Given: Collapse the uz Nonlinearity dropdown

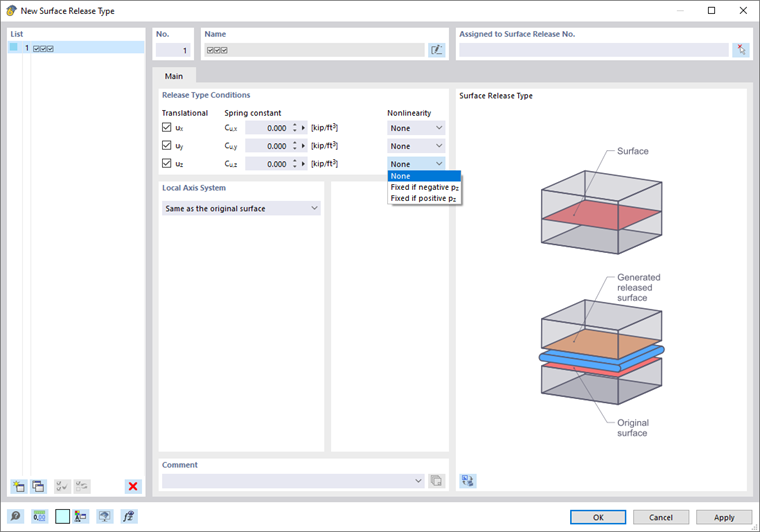Looking at the screenshot, I should [416, 164].
